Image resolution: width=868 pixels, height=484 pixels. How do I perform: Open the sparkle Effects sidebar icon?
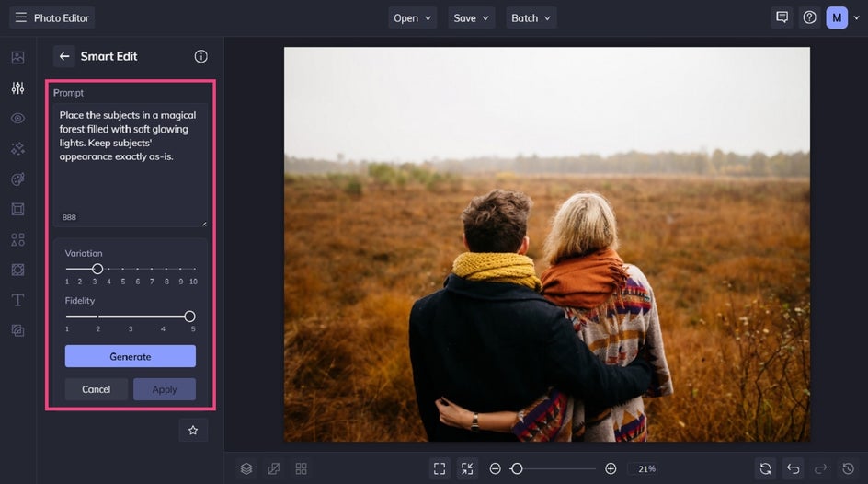tap(17, 148)
